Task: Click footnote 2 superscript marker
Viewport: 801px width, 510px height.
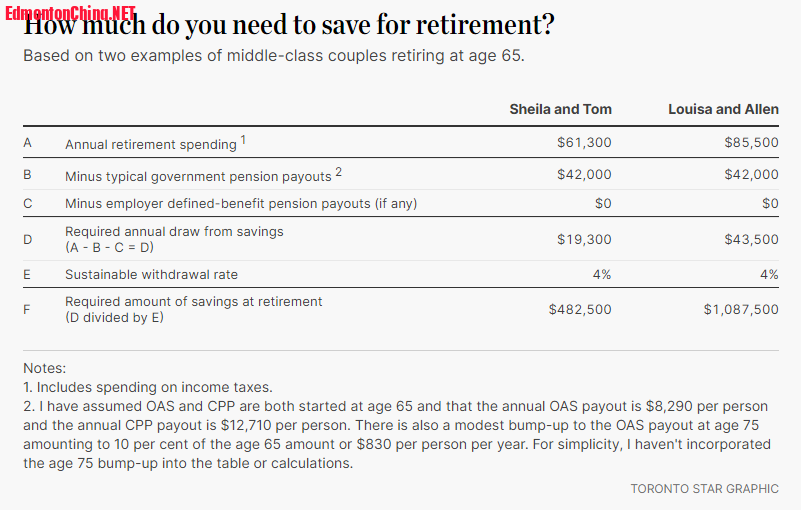Action: (338, 172)
